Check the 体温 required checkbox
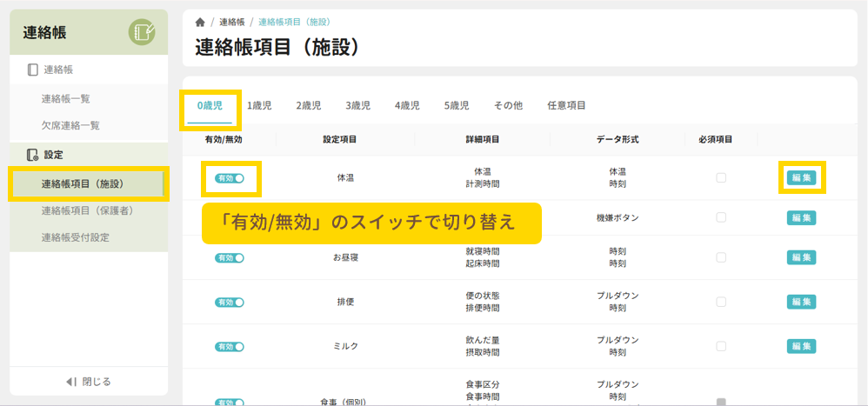 [x=721, y=178]
